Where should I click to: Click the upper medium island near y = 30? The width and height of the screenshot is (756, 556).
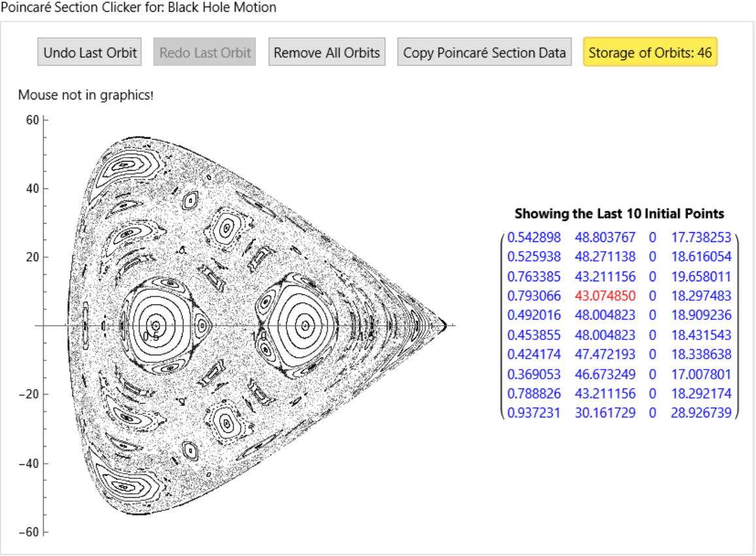[226, 228]
